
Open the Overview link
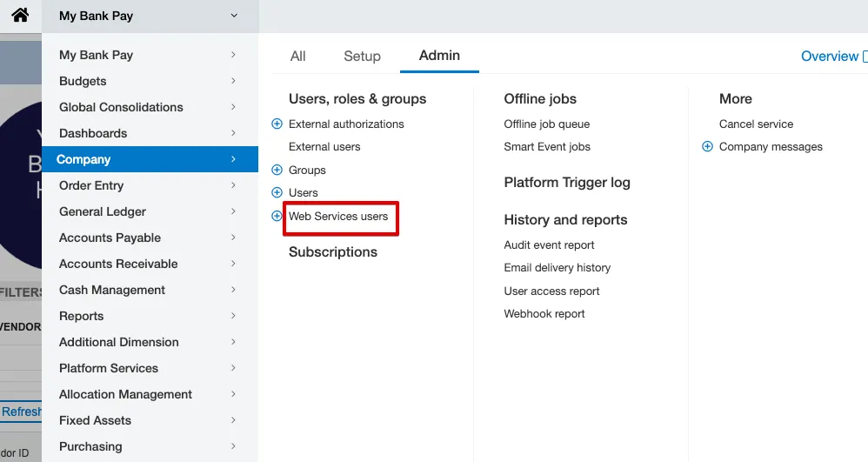(x=830, y=56)
